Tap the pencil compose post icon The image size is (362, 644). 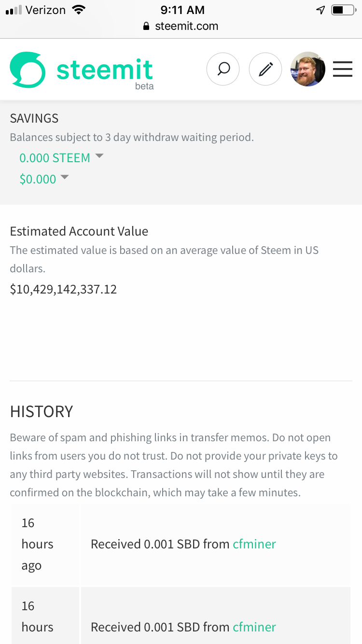[x=265, y=70]
